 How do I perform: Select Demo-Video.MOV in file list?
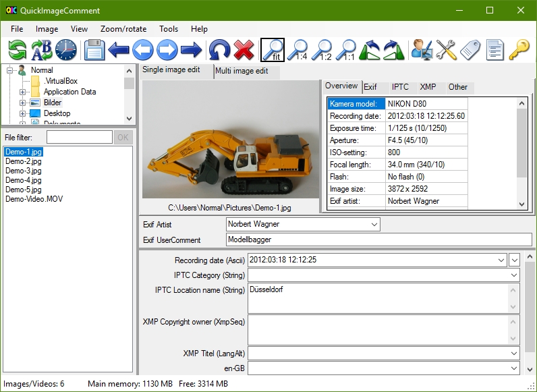[34, 199]
